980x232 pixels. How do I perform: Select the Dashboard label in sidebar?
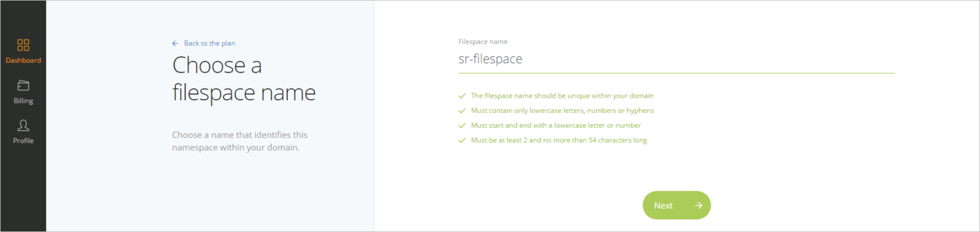(23, 61)
